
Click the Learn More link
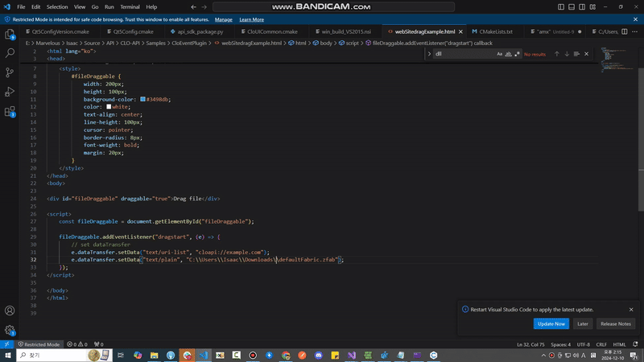pos(251,19)
